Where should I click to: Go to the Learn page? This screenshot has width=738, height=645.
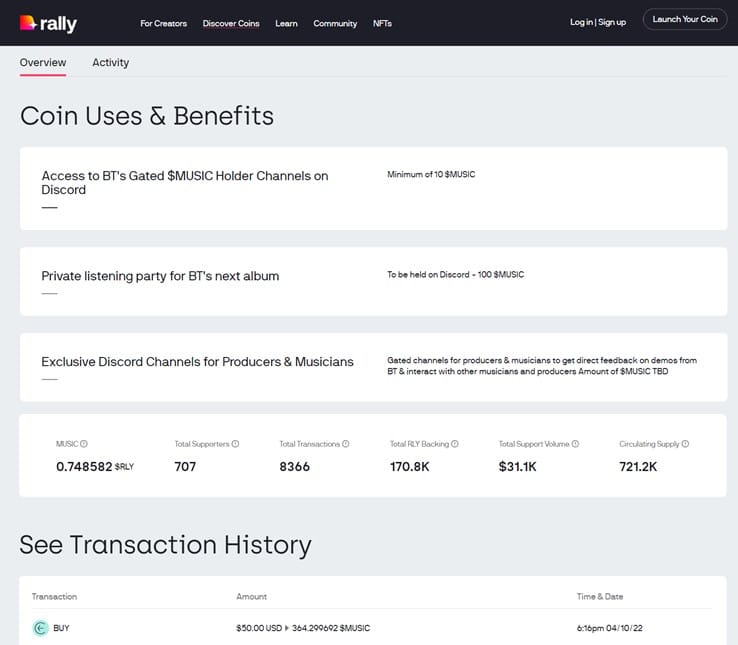coord(286,23)
